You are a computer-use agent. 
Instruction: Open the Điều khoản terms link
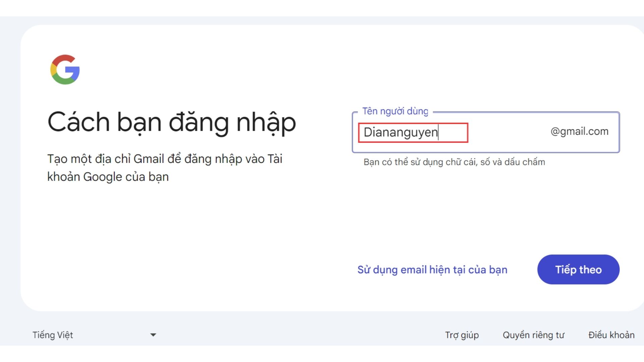[x=611, y=335]
